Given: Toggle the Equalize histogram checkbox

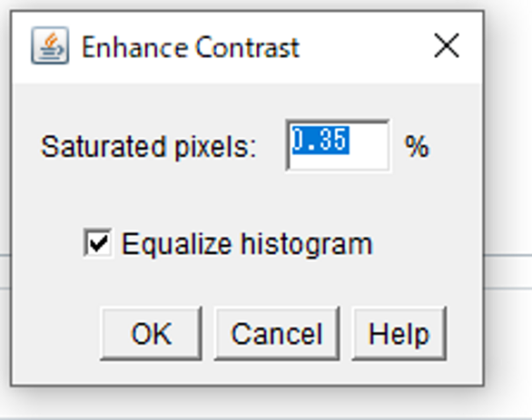Looking at the screenshot, I should click(98, 243).
